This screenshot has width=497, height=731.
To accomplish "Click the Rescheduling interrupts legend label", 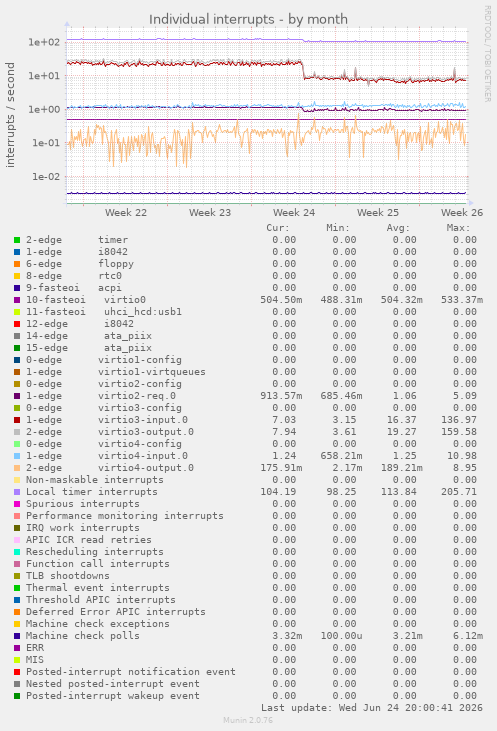I will pos(95,552).
